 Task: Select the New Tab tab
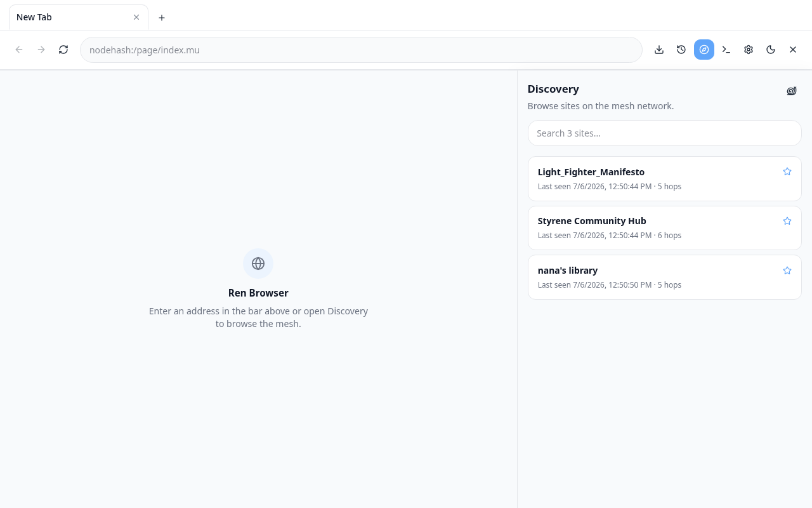[x=79, y=17]
